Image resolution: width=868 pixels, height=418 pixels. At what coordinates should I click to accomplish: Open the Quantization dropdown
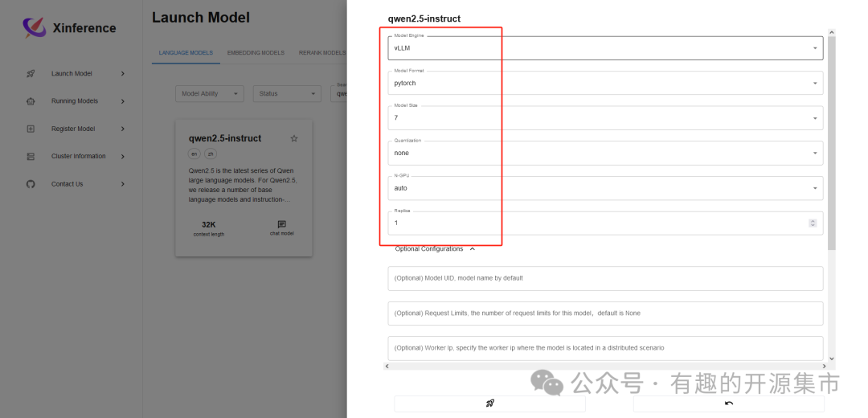pyautogui.click(x=605, y=153)
